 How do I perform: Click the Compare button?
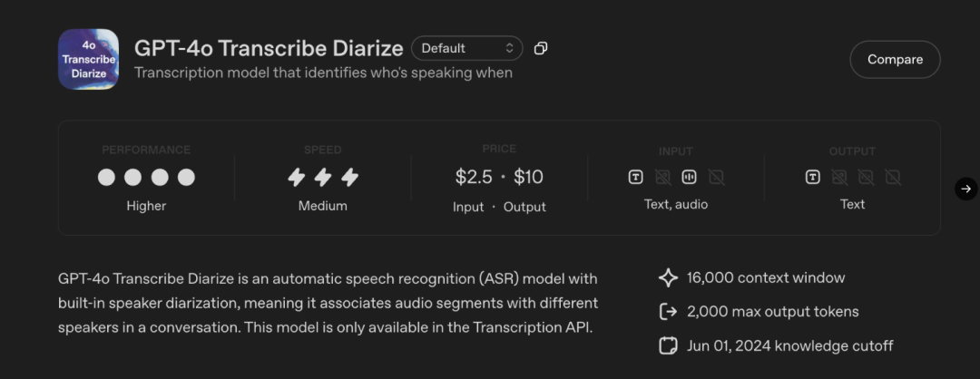pyautogui.click(x=895, y=60)
